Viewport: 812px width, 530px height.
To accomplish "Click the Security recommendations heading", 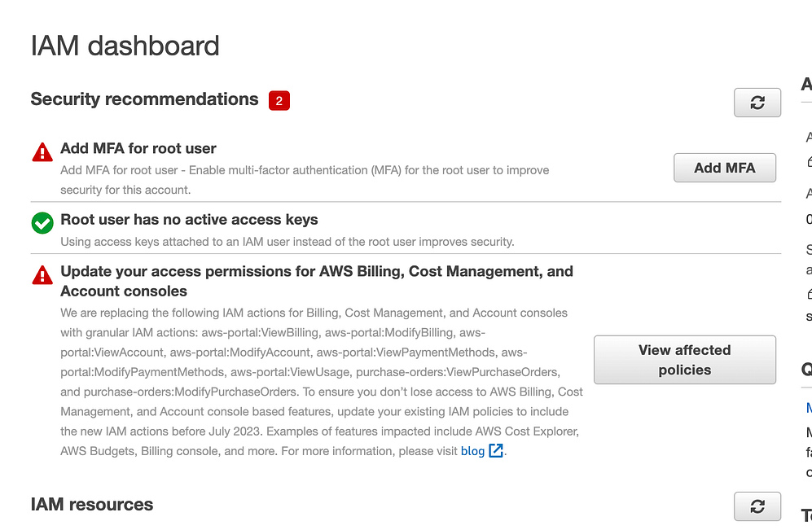I will (x=144, y=99).
